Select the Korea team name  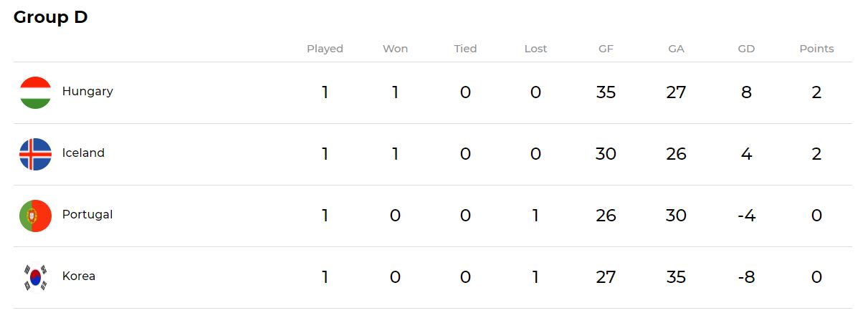(x=79, y=276)
